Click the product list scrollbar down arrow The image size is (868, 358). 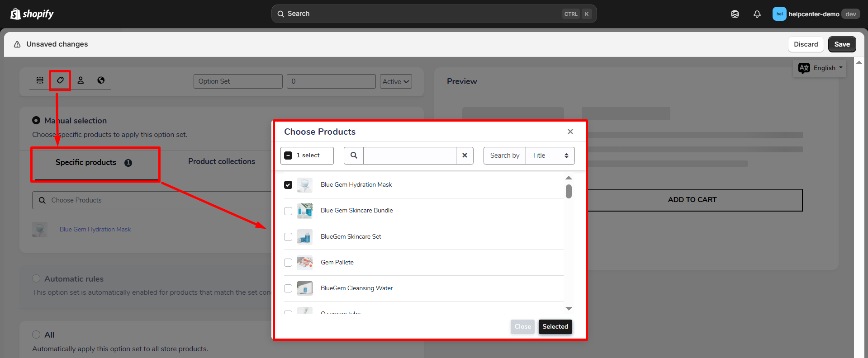(569, 309)
